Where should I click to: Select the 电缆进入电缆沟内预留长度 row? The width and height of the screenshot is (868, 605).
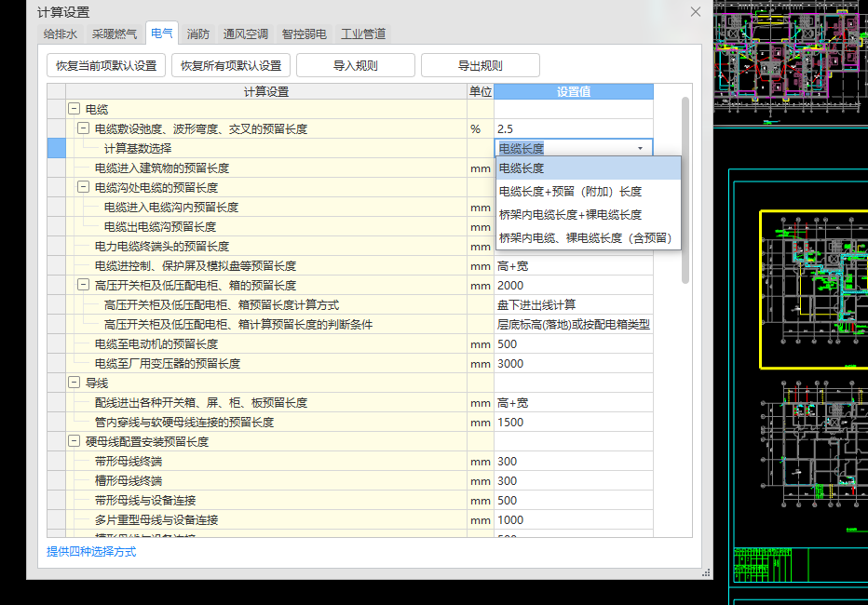266,207
